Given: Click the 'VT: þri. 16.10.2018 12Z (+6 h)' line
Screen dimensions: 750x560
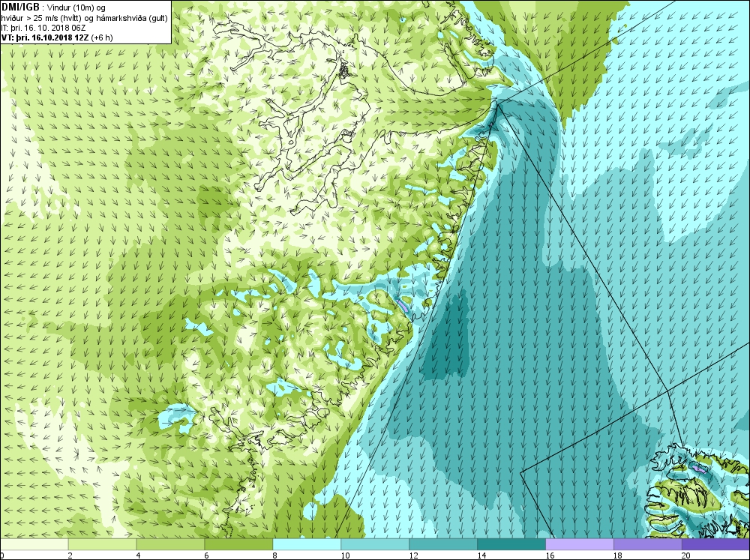Looking at the screenshot, I should [x=58, y=37].
